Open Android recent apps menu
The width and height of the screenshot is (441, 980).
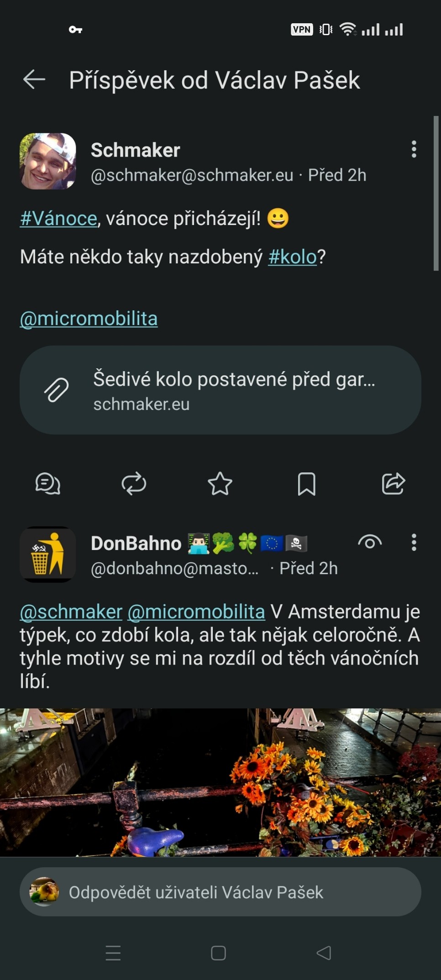[113, 953]
